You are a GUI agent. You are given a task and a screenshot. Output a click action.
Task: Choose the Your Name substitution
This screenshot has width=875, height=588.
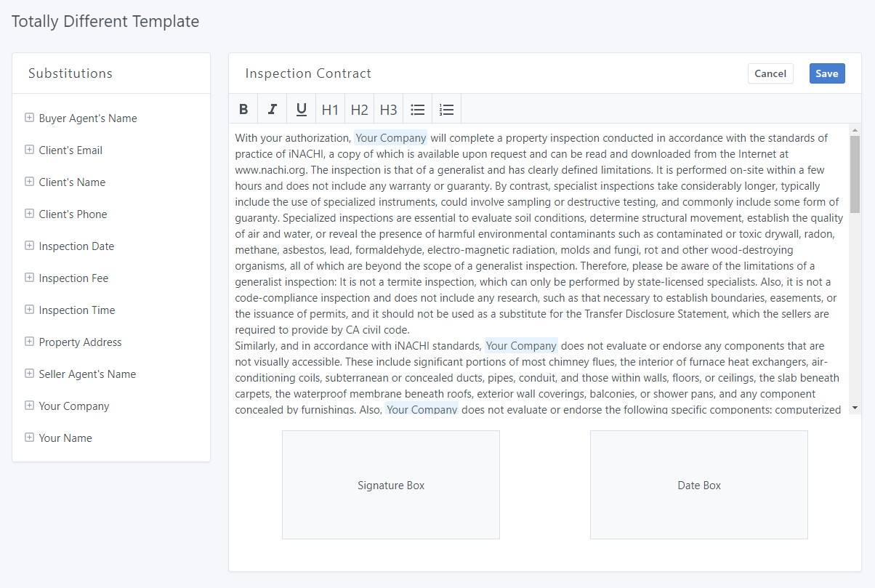point(65,438)
